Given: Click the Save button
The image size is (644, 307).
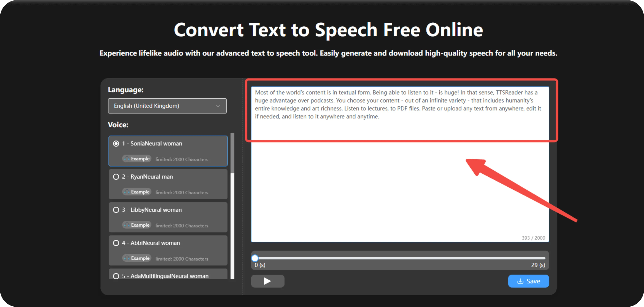Looking at the screenshot, I should coord(529,281).
